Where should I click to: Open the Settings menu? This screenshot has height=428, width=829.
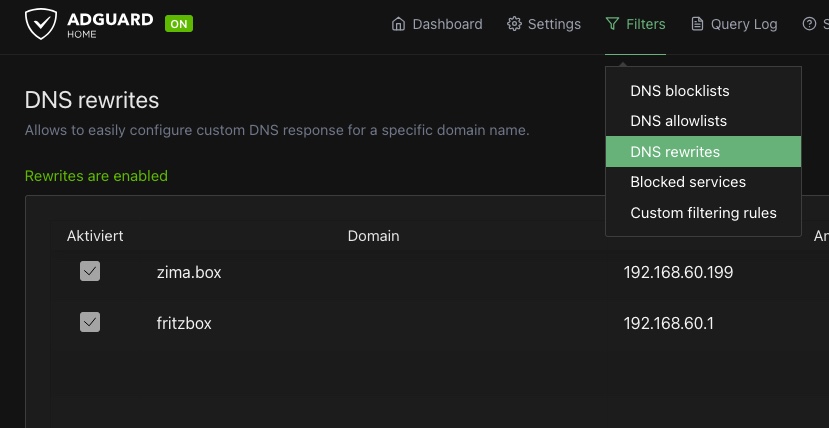544,24
